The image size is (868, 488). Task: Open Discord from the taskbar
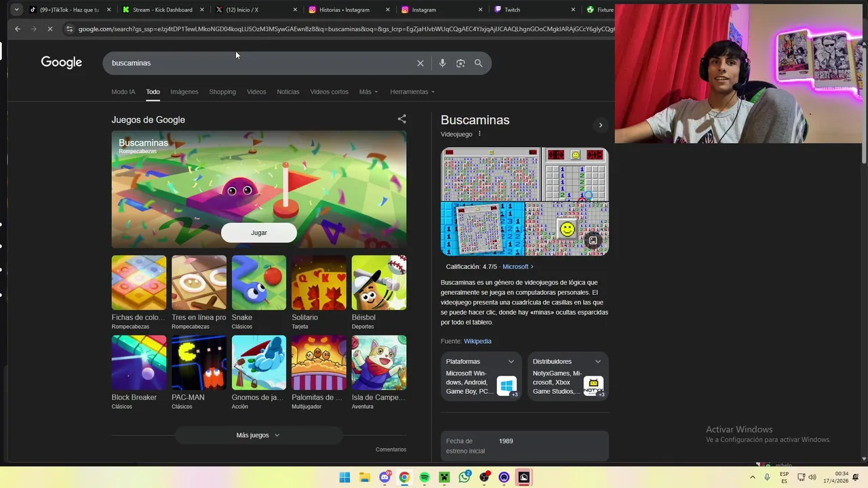[x=384, y=477]
